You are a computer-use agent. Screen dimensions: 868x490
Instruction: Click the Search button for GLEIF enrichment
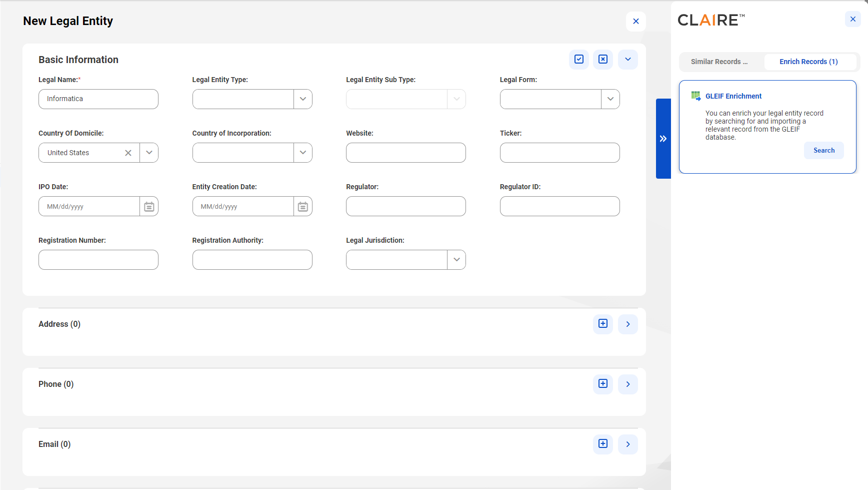824,151
